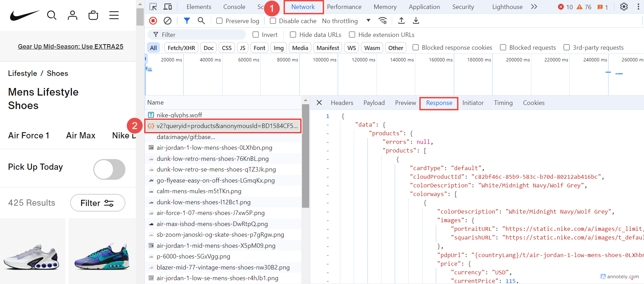The width and height of the screenshot is (644, 284).
Task: Click the warning count badge showing 76
Action: coord(584,7)
